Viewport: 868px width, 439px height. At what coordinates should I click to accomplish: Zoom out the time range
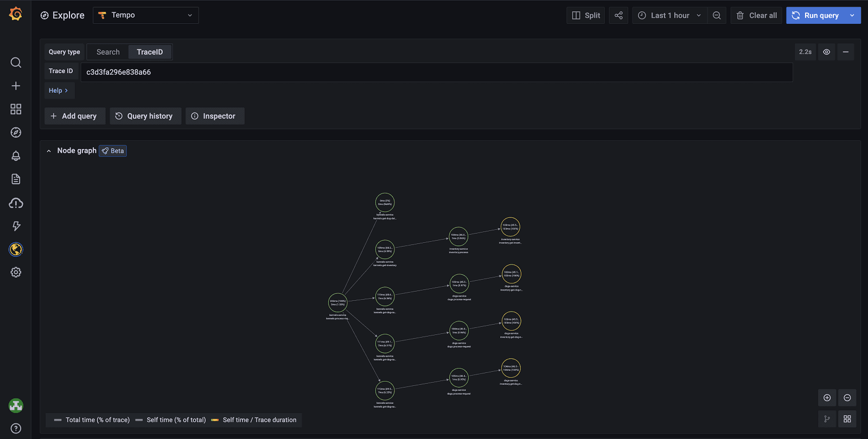(x=717, y=15)
